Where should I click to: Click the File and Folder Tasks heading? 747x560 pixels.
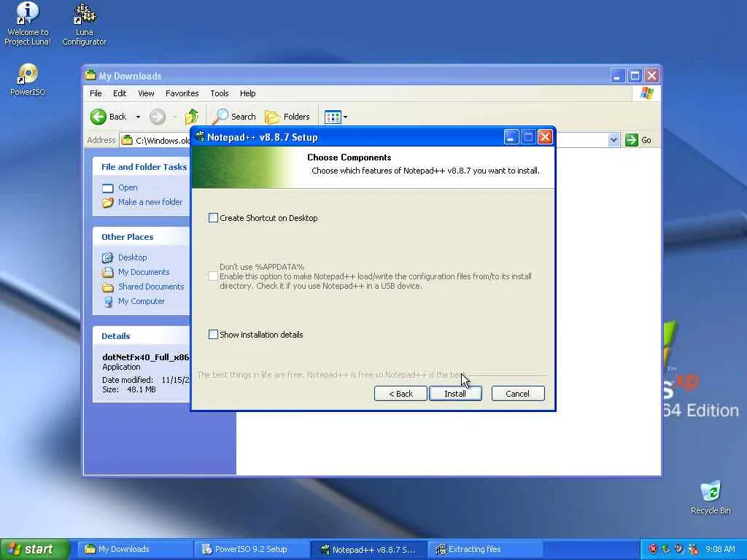[x=144, y=167]
